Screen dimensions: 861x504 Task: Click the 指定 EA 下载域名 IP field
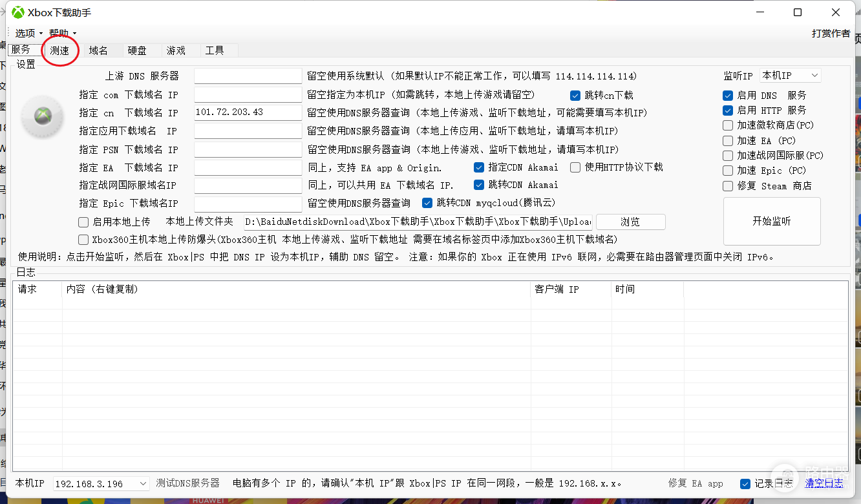click(x=248, y=167)
